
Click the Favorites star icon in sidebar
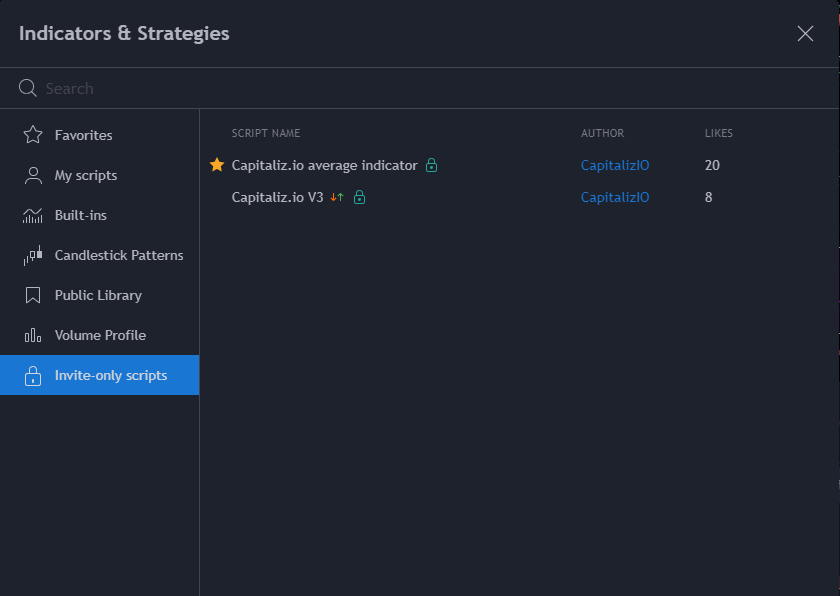33,135
